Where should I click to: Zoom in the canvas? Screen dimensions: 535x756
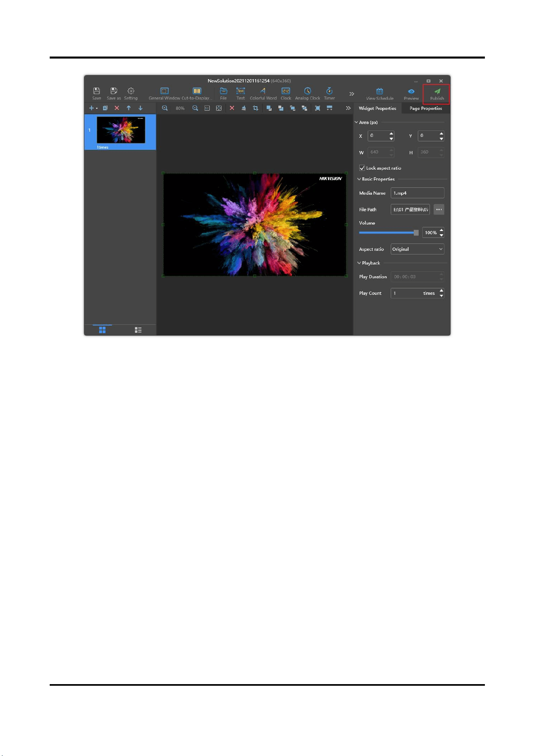pos(165,108)
